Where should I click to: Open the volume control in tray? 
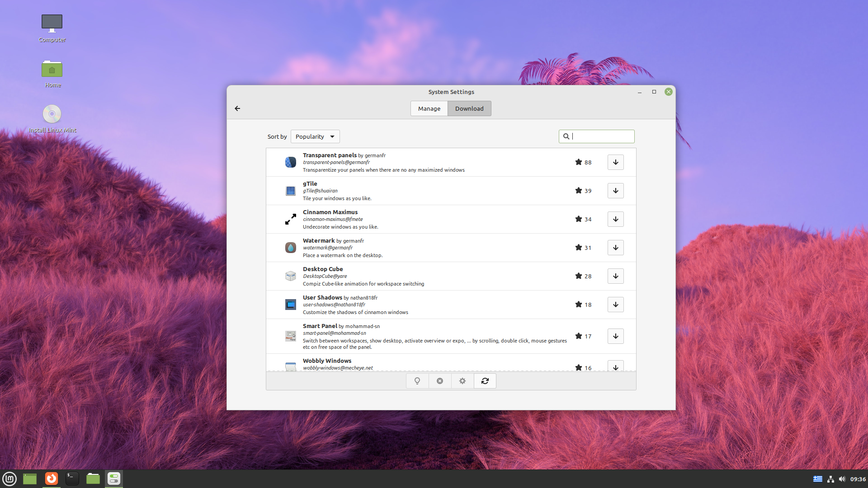[x=842, y=479]
